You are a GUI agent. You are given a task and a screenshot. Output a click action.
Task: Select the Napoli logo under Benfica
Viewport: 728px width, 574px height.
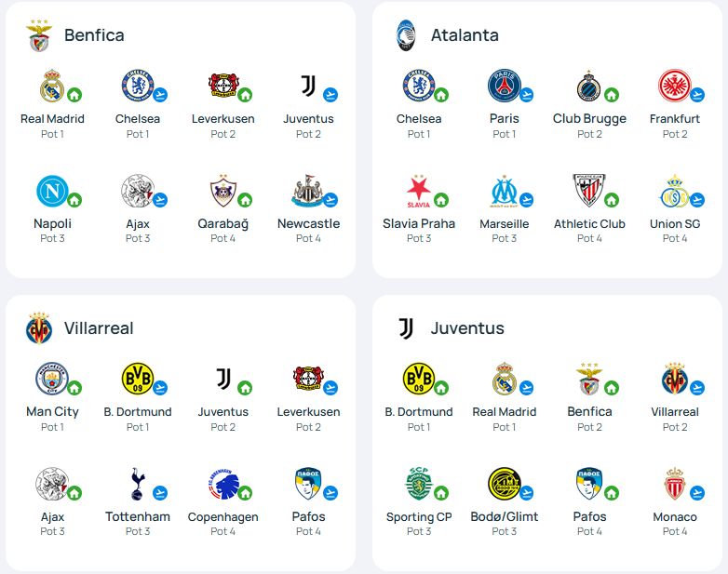[x=52, y=191]
